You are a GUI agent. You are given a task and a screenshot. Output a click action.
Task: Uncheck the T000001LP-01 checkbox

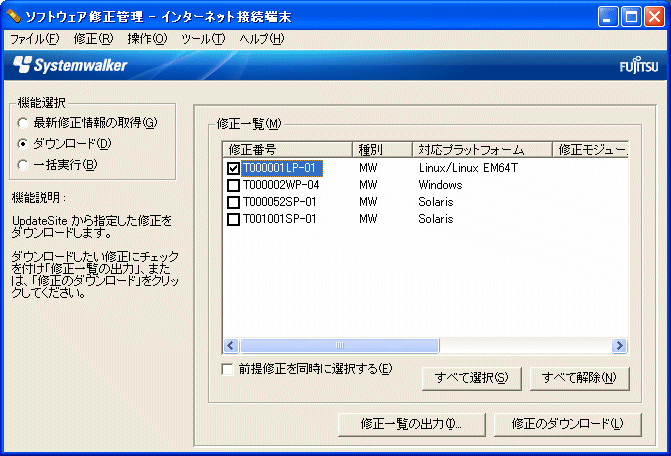click(x=233, y=168)
